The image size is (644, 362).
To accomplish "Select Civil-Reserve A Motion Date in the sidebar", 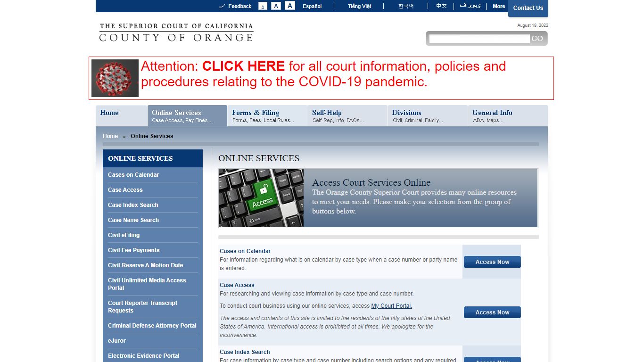I will click(145, 265).
